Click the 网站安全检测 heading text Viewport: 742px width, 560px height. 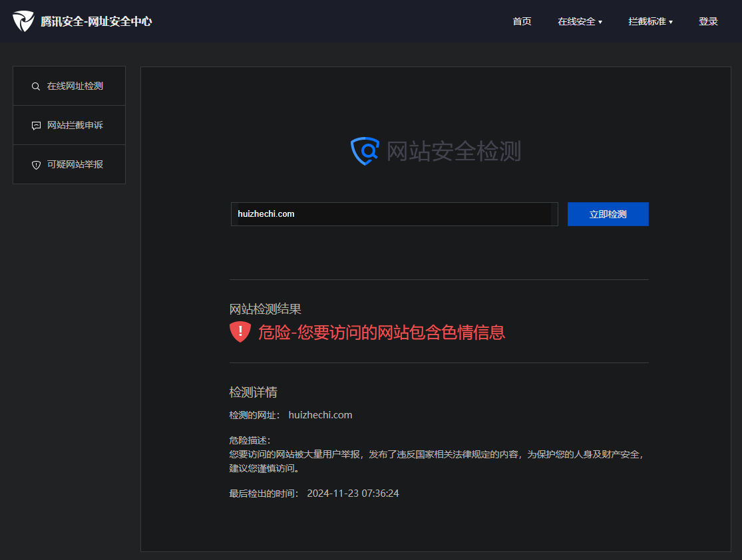coord(453,151)
